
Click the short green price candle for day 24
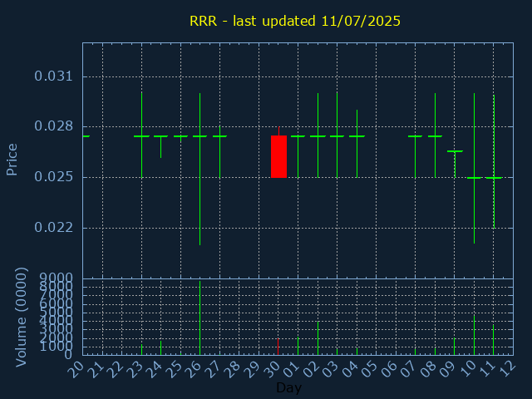pyautogui.click(x=160, y=146)
